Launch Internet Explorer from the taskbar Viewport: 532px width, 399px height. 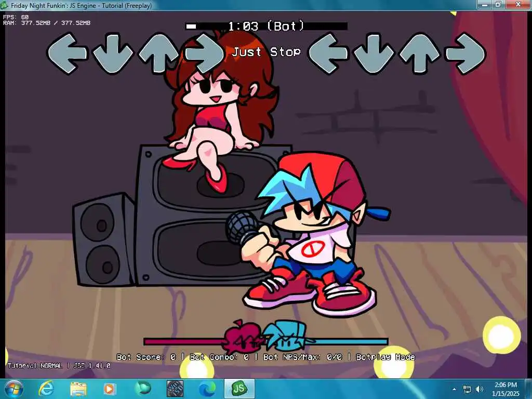(46, 389)
